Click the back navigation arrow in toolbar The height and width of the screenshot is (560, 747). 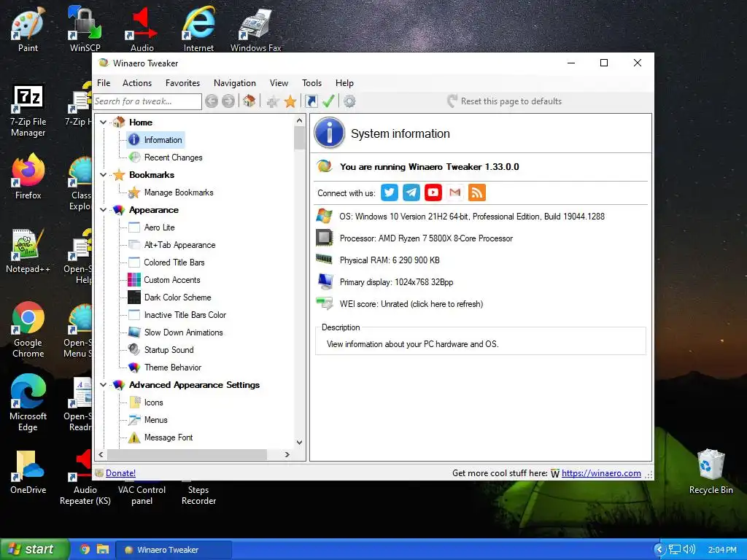point(212,101)
